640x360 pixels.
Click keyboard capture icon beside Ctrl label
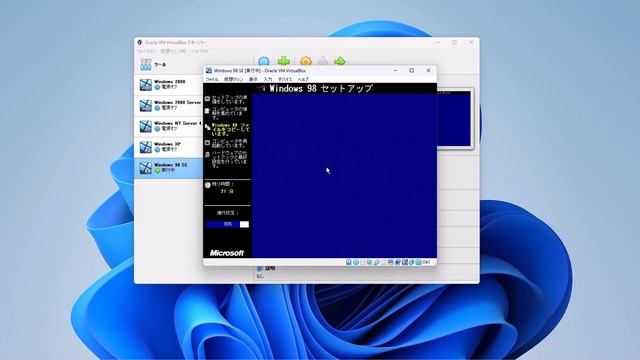419,262
